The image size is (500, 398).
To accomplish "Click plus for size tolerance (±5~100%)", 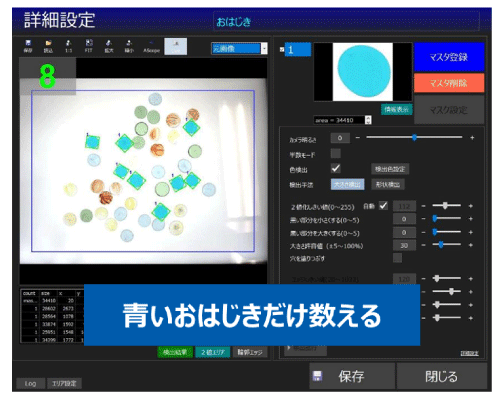I will (x=471, y=245).
